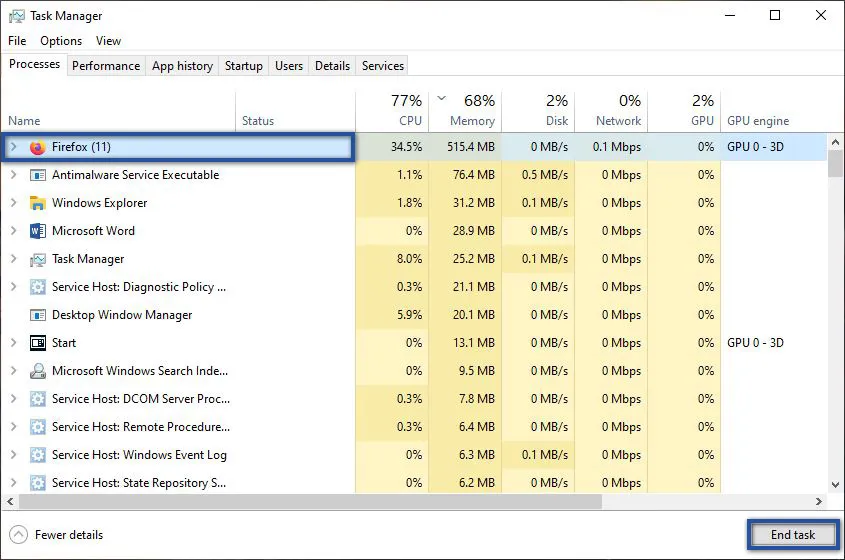Viewport: 845px width, 560px height.
Task: Click the Fewer details arrow icon
Action: (18, 535)
